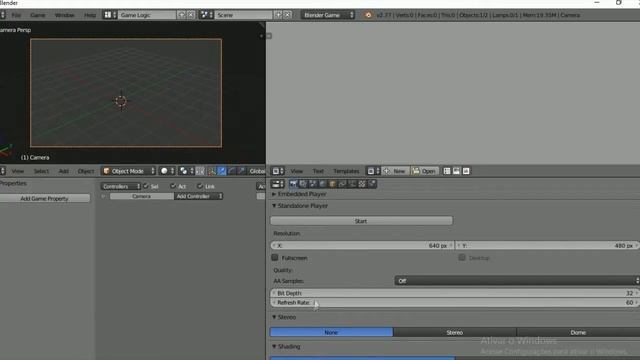Click the properties editor type selector

click(278, 184)
